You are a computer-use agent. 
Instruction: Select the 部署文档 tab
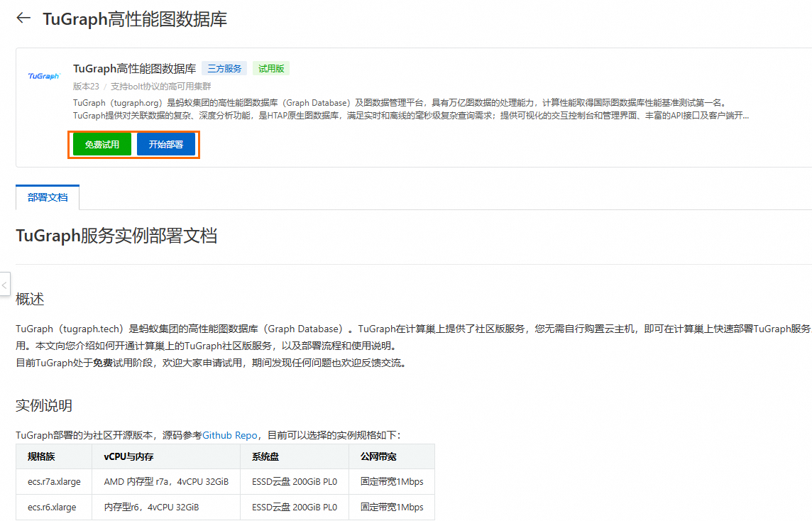tap(48, 197)
